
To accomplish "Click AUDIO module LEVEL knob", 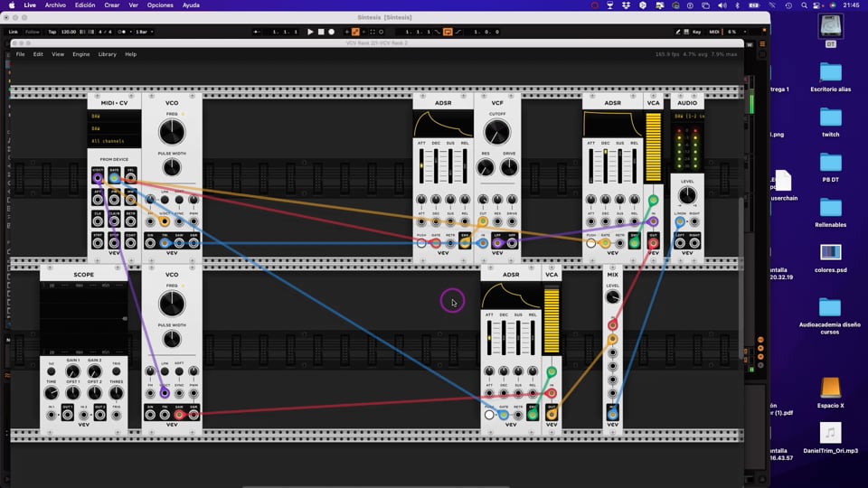I will pyautogui.click(x=687, y=195).
